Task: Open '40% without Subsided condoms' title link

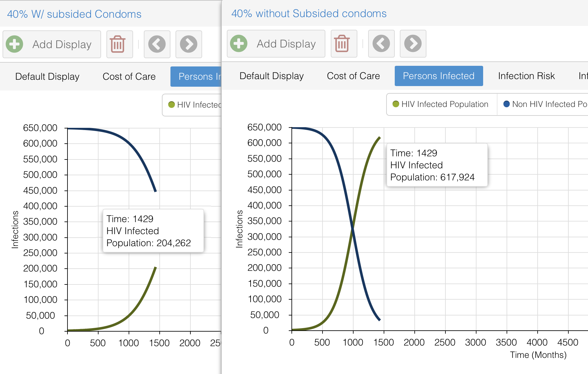Action: (x=309, y=14)
